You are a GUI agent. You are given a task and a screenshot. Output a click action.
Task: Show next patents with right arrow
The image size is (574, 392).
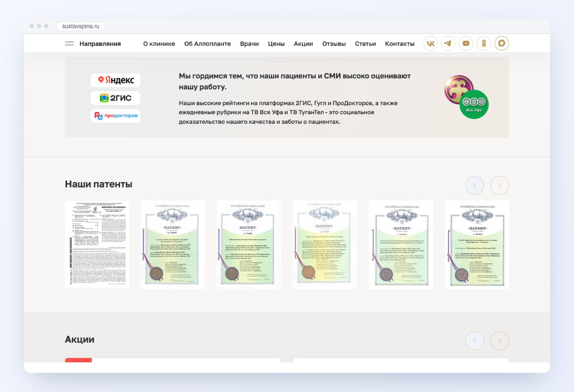[x=499, y=185]
